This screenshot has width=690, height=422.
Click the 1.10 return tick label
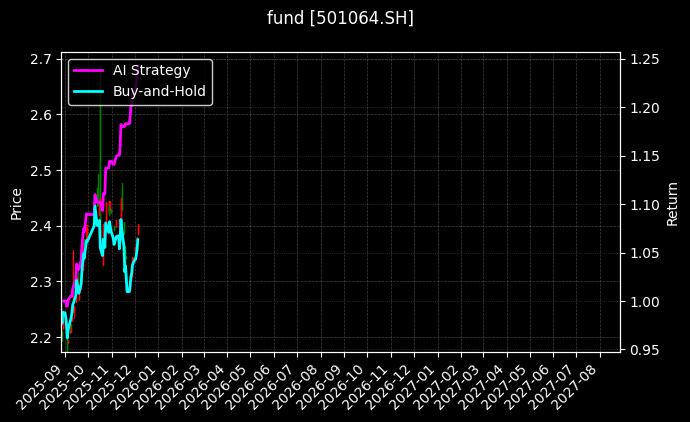(x=645, y=205)
